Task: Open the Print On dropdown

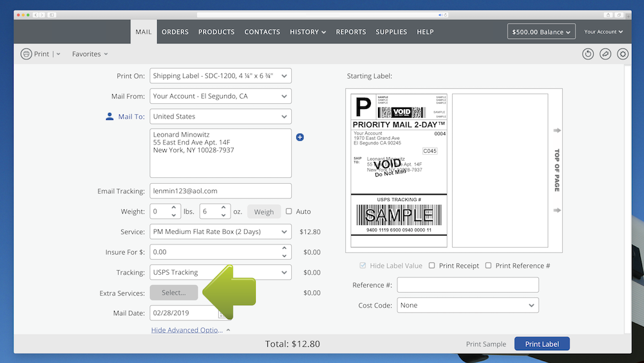Action: point(220,75)
